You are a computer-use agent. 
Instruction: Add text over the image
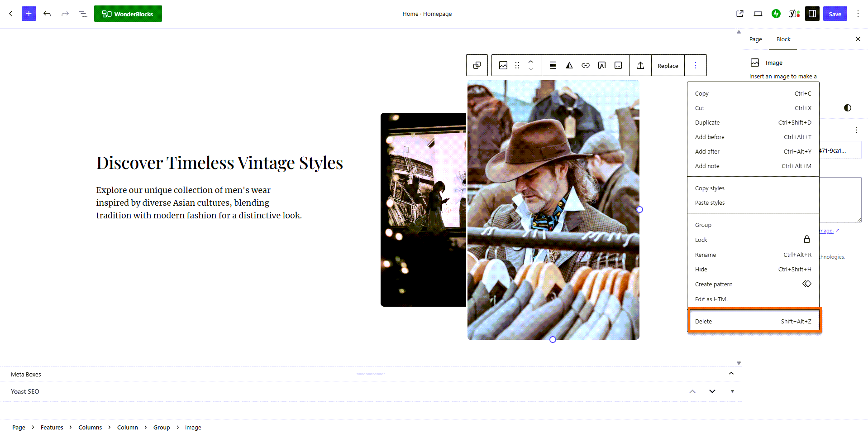602,65
